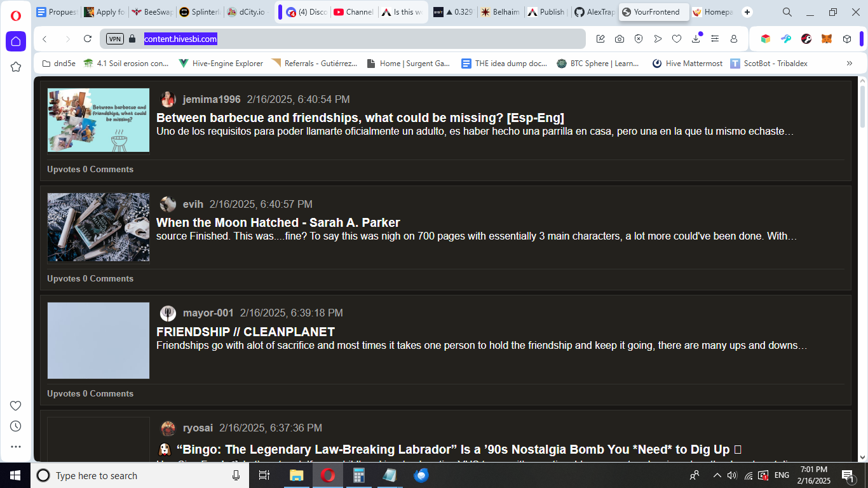This screenshot has height=488, width=868.
Task: Open jemima1996 profile avatar
Action: pos(168,99)
